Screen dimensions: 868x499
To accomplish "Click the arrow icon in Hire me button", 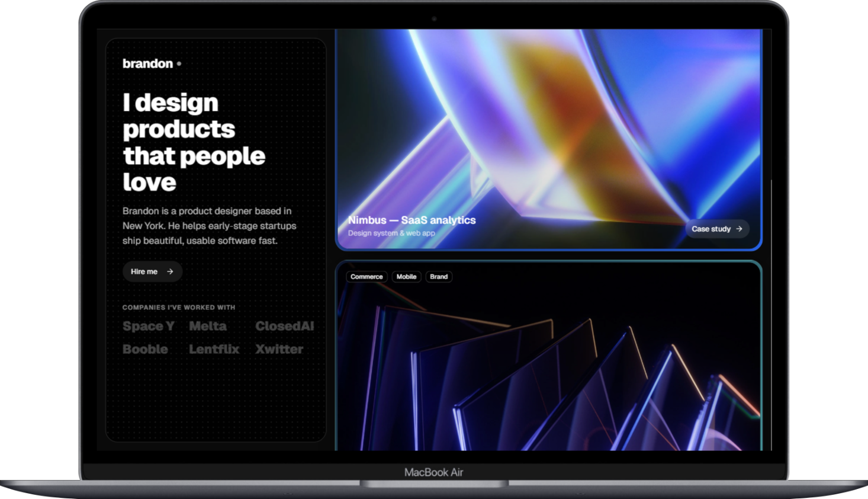I will [x=170, y=271].
